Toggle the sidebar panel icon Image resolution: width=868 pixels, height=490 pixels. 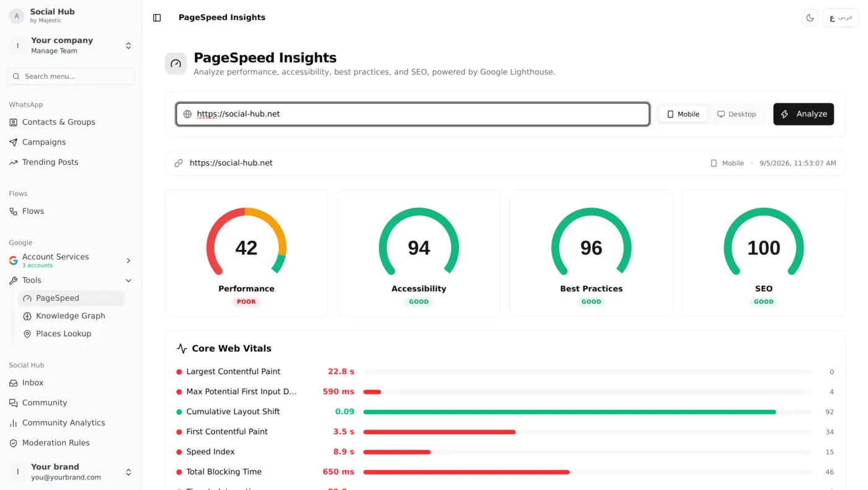(157, 18)
